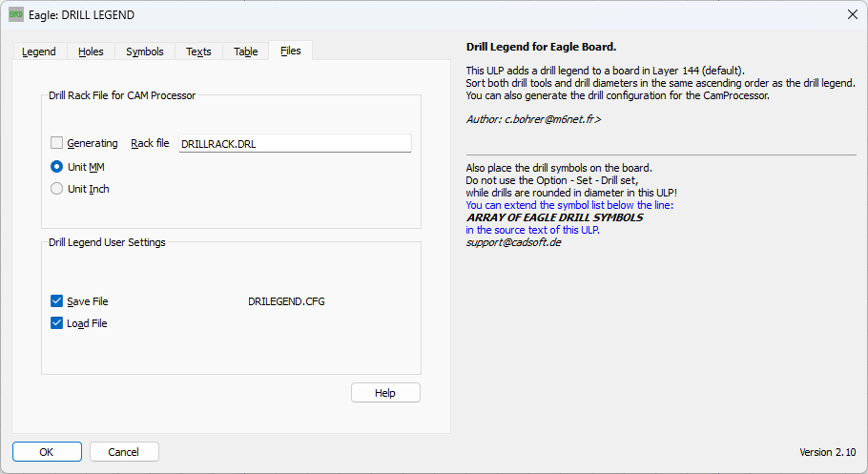Click the Eagle application icon in title bar

pos(16,14)
